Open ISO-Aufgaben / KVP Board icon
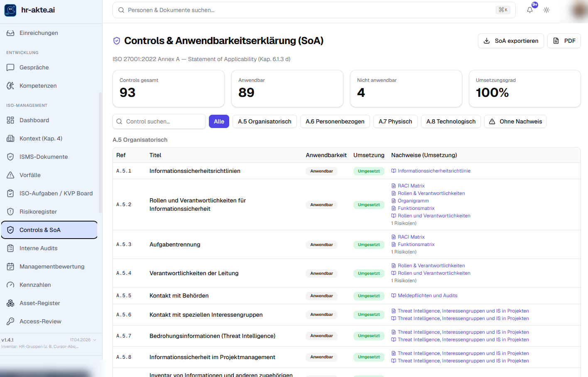Screen dimensions: 588x377 10,193
